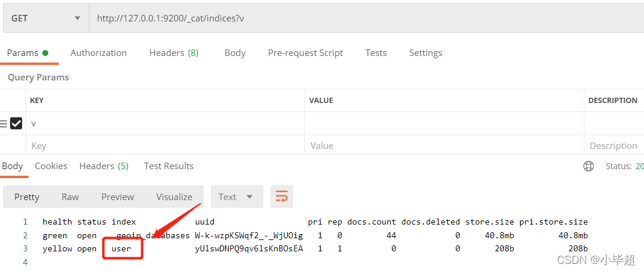Click the value cell of the 'v' param

click(444, 123)
